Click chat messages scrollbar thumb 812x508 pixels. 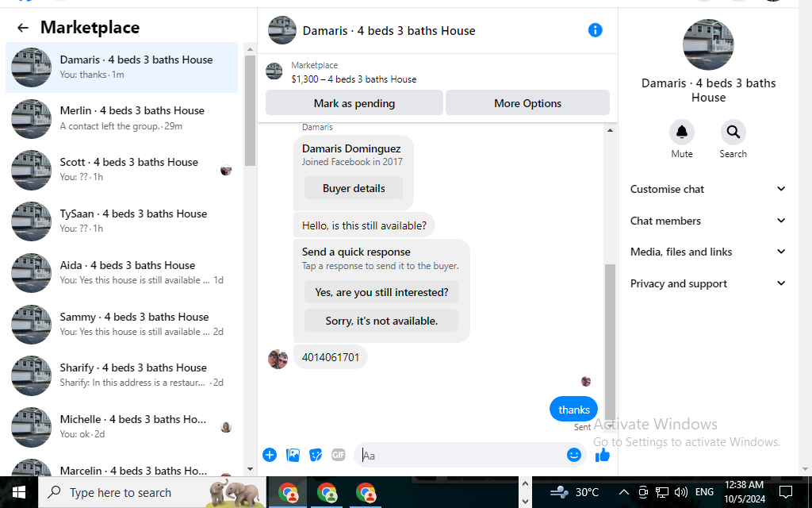tap(610, 341)
